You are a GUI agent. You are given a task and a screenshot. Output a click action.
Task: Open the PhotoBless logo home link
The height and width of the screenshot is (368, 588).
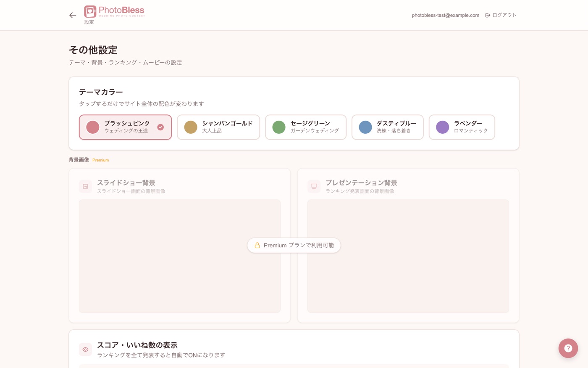click(x=114, y=11)
